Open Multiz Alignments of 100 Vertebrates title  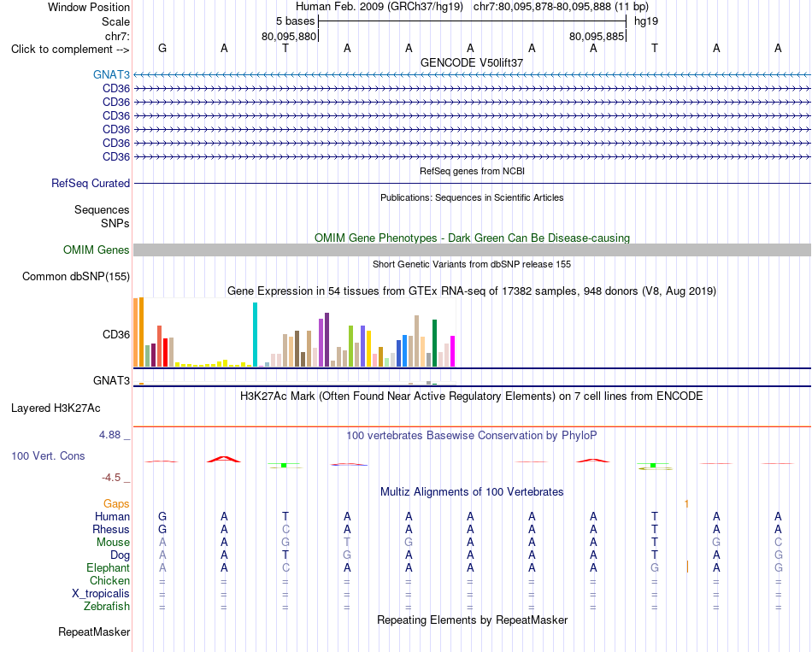click(472, 491)
